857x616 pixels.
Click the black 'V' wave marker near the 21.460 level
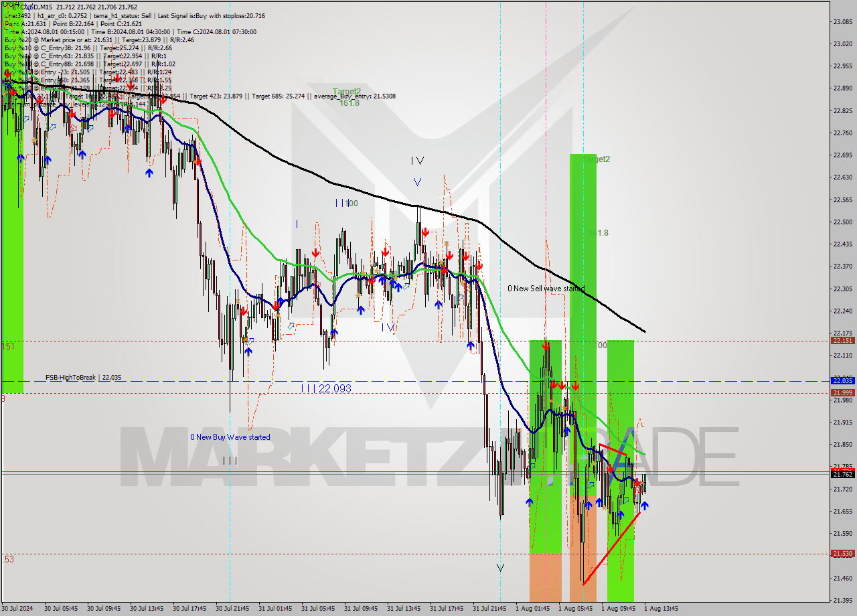pos(501,568)
